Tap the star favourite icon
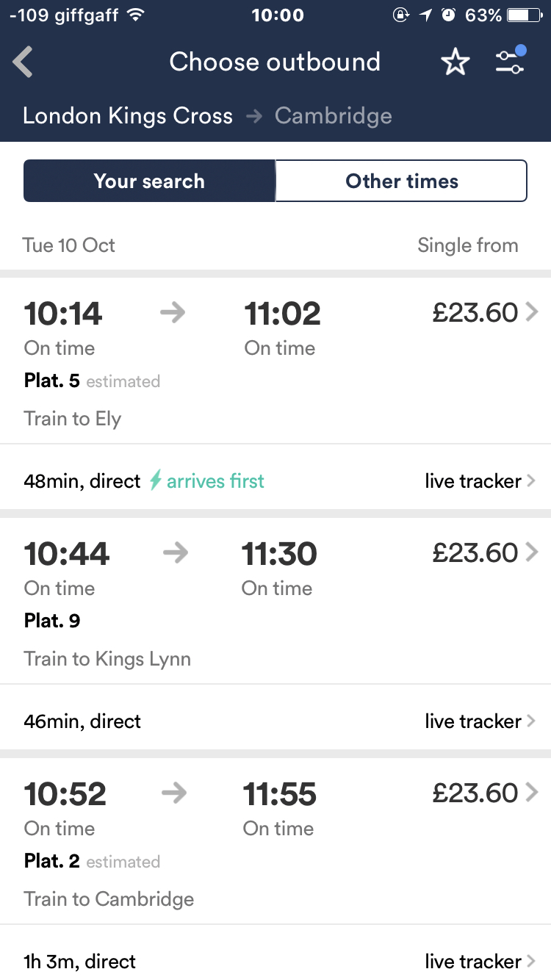The width and height of the screenshot is (551, 980). coord(455,62)
